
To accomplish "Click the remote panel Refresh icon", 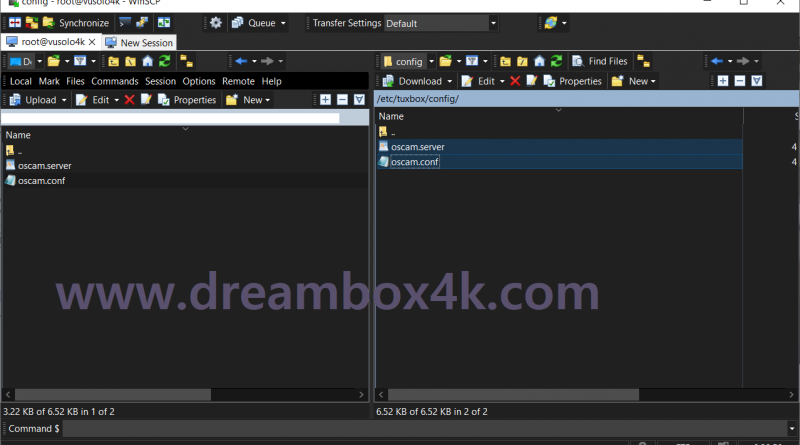I will 555,61.
